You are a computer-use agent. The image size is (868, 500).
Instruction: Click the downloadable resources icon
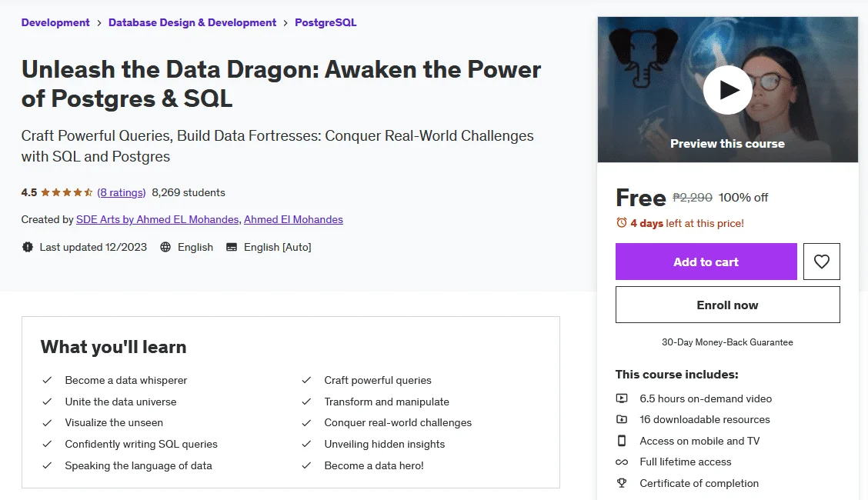pyautogui.click(x=622, y=419)
